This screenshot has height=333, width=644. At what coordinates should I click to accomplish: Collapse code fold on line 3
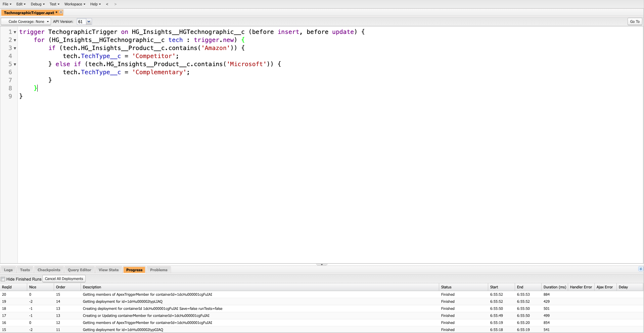[x=15, y=48]
